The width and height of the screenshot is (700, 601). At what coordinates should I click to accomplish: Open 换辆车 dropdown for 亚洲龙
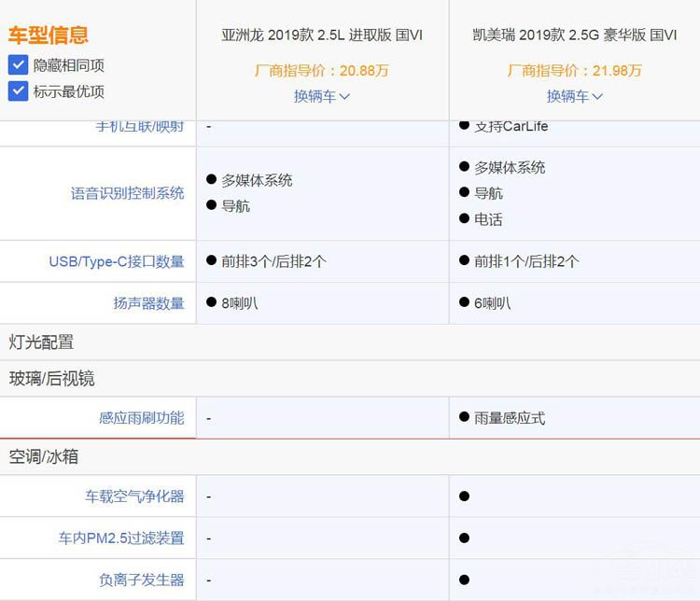322,96
